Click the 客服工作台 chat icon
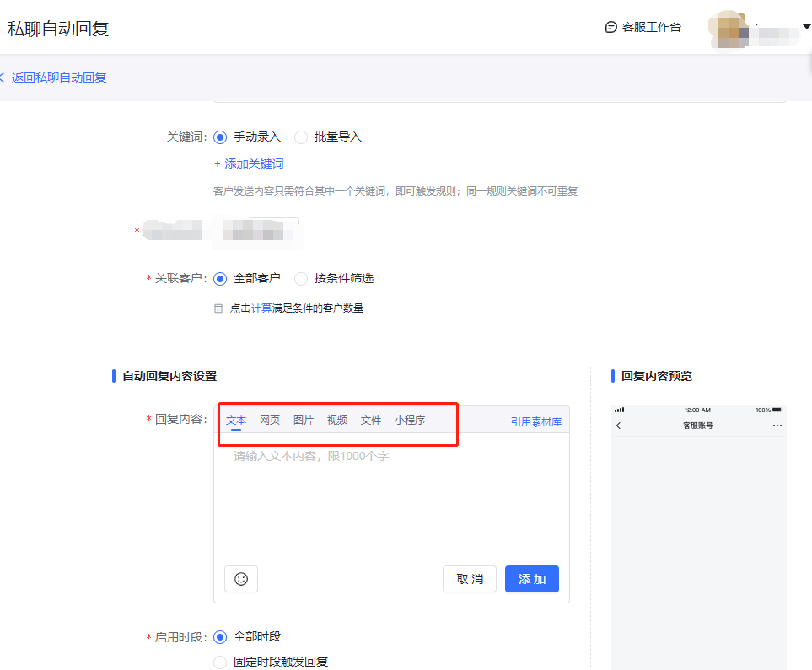 [x=611, y=27]
